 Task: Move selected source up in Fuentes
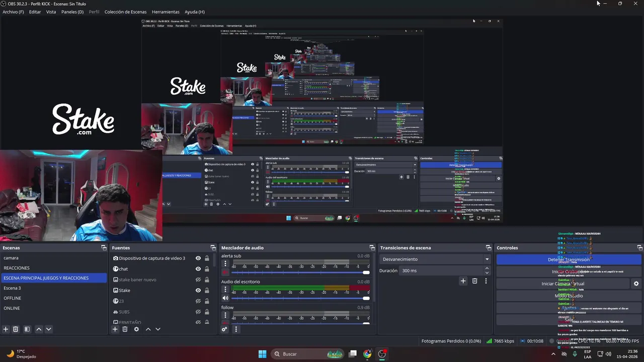[x=148, y=329]
